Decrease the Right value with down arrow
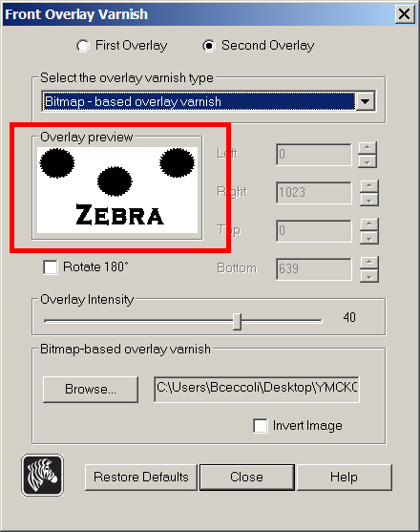Viewport: 420px width, 532px height. click(369, 201)
